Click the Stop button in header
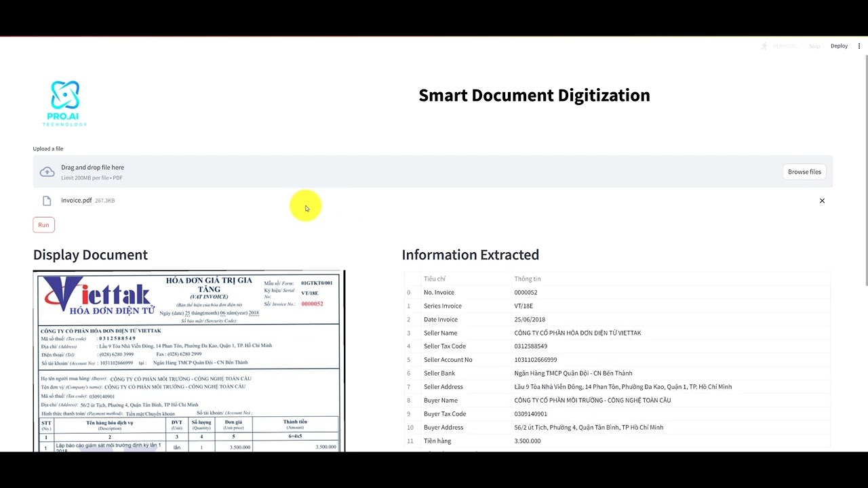Image resolution: width=868 pixels, height=488 pixels. click(x=814, y=46)
